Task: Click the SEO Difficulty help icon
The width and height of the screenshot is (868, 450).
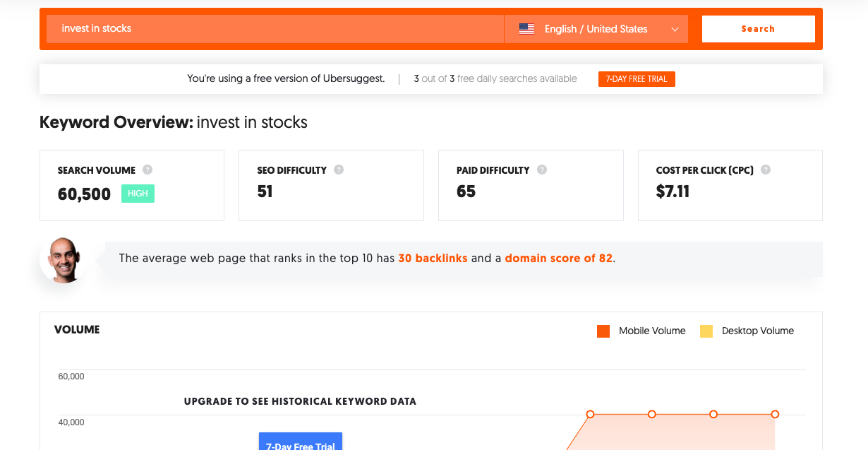Action: click(339, 170)
